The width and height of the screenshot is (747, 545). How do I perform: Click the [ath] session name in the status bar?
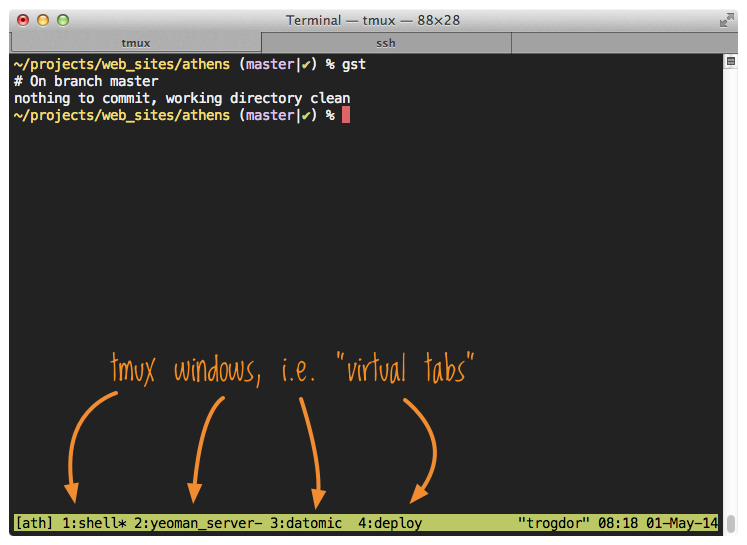34,523
